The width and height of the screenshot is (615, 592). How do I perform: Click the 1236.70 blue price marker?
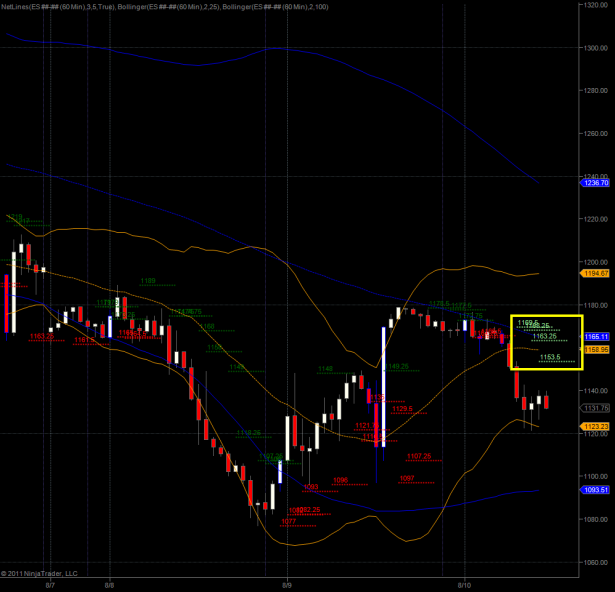point(596,183)
